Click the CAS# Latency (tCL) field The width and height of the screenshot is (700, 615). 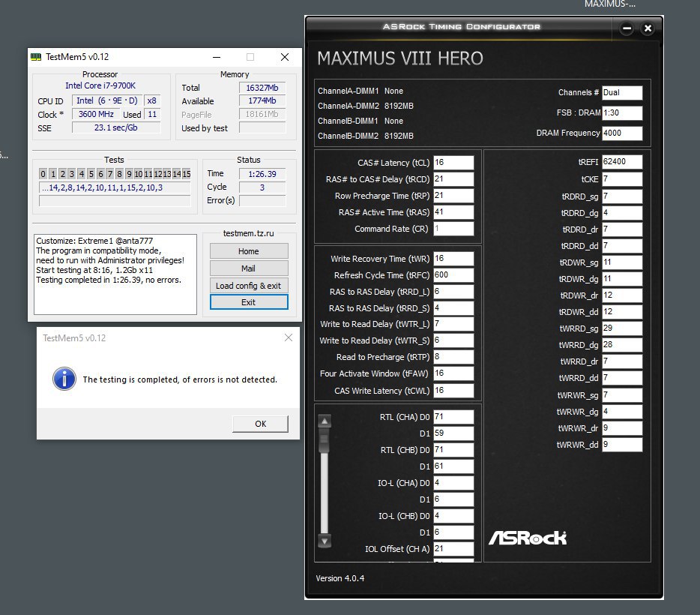pyautogui.click(x=453, y=163)
